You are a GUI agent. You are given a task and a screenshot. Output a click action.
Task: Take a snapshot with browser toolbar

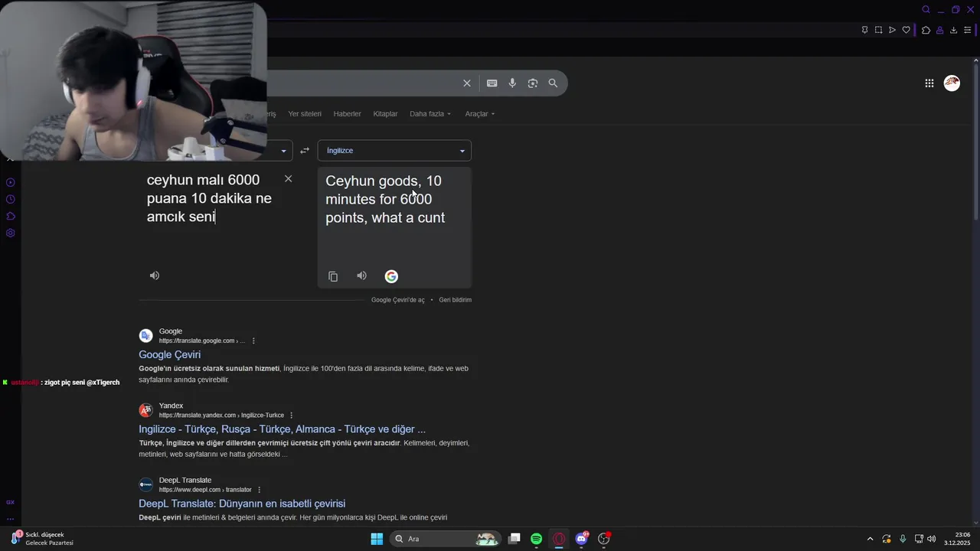pyautogui.click(x=879, y=30)
